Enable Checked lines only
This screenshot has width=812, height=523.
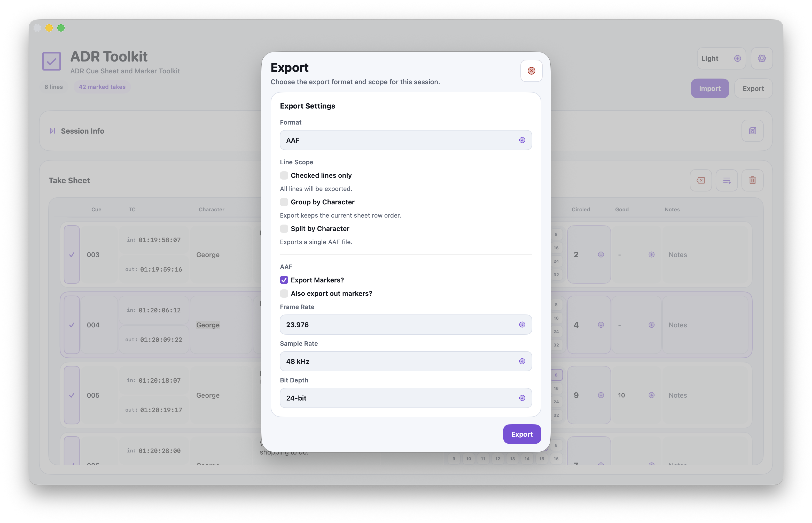[x=284, y=175]
